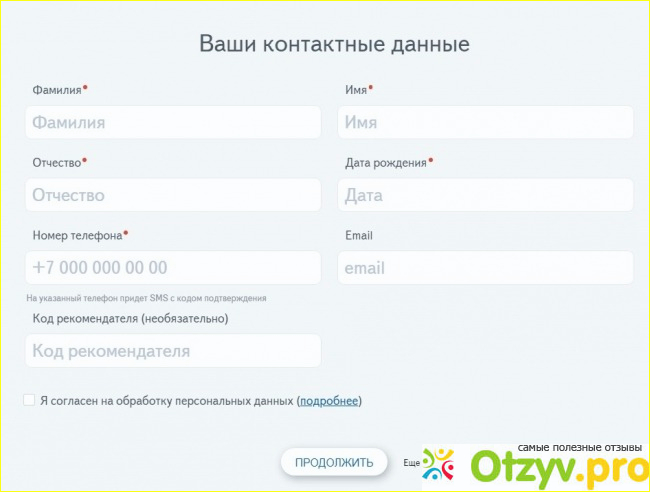Open the Дата рождения date field
Viewport: 650px width, 492px height.
tap(485, 195)
